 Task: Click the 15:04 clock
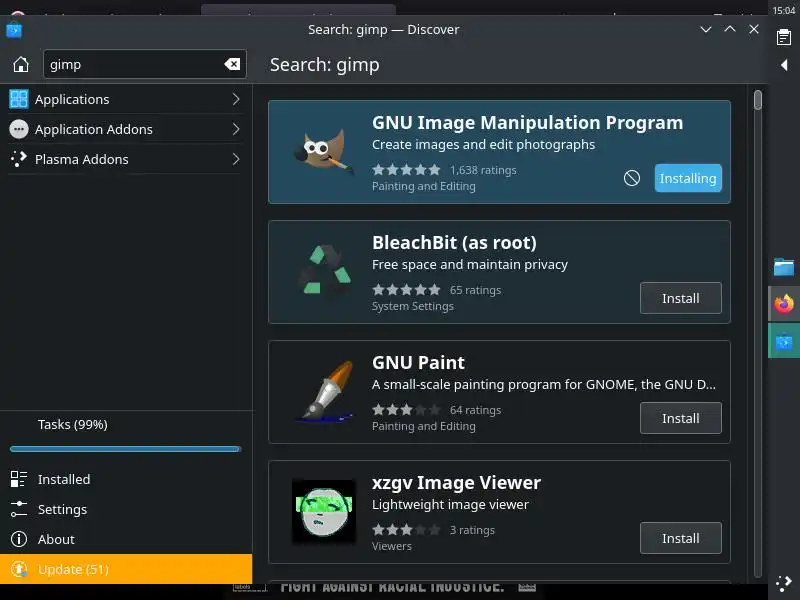point(784,10)
